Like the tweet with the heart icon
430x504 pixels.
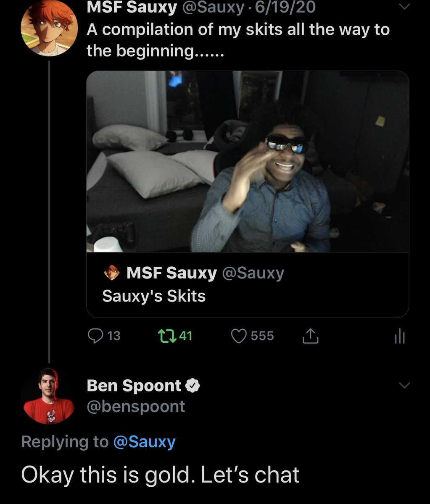click(x=239, y=336)
